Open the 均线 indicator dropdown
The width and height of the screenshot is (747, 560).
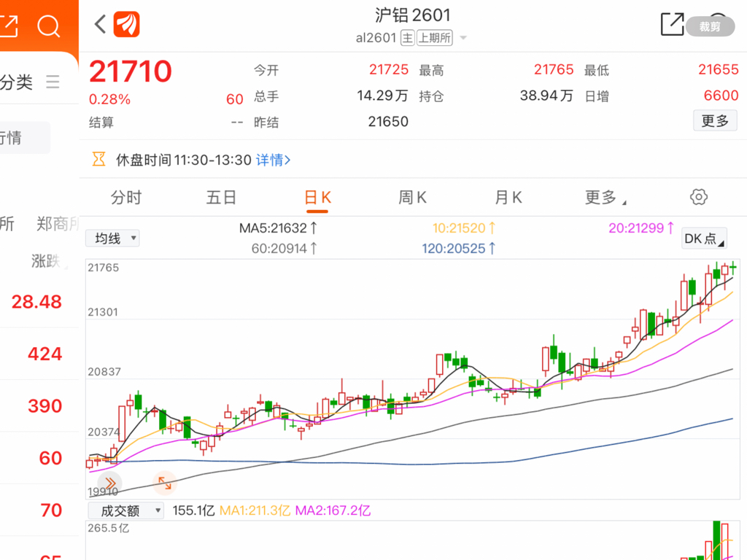coord(112,238)
